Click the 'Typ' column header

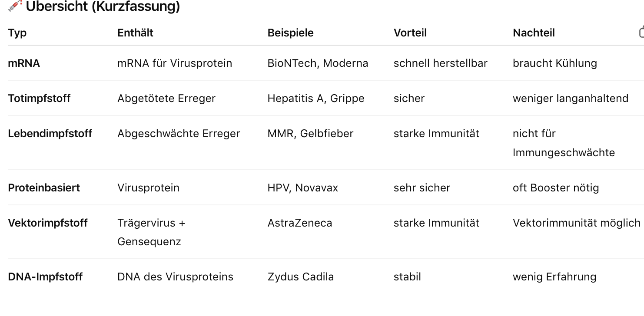[x=17, y=33]
